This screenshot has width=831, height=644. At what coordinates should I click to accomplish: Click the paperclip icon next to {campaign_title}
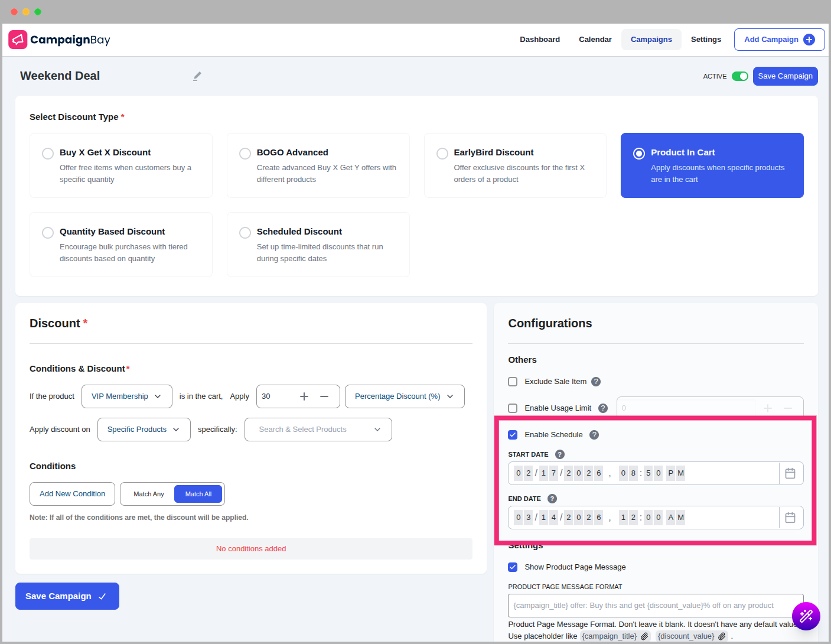644,636
